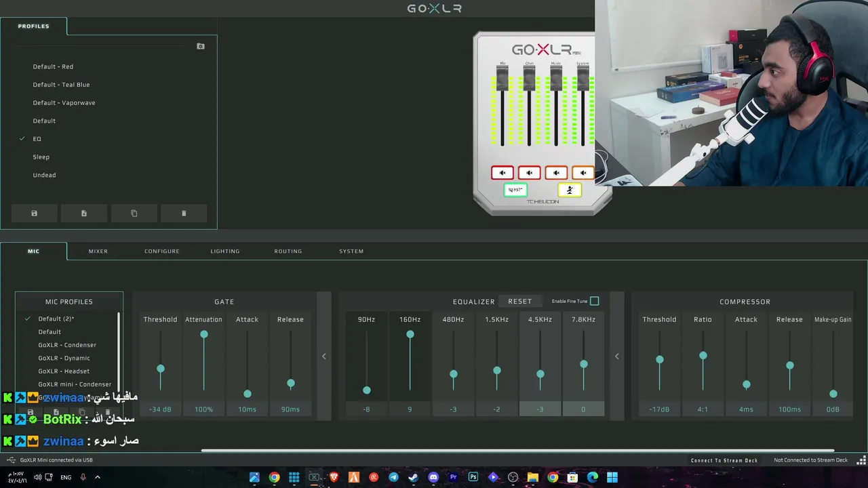This screenshot has height=488, width=868.
Task: Select the 'Sleep' profile
Action: tap(41, 157)
